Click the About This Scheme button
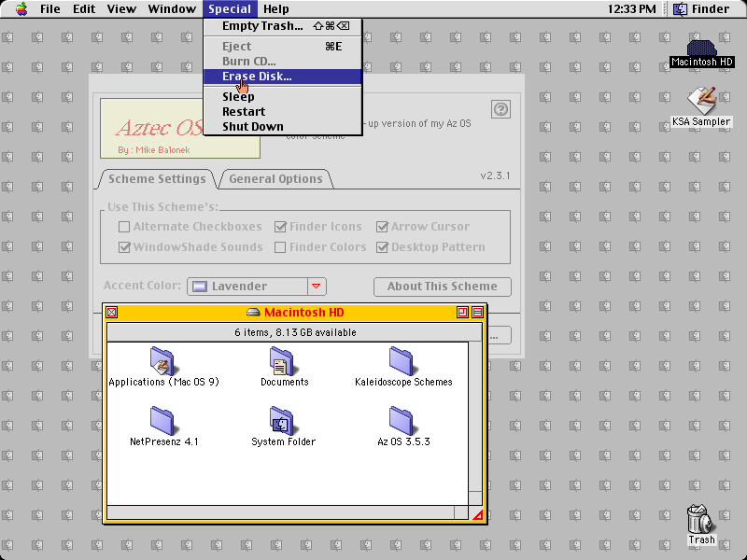Screen dimensions: 747x560 click(x=442, y=287)
